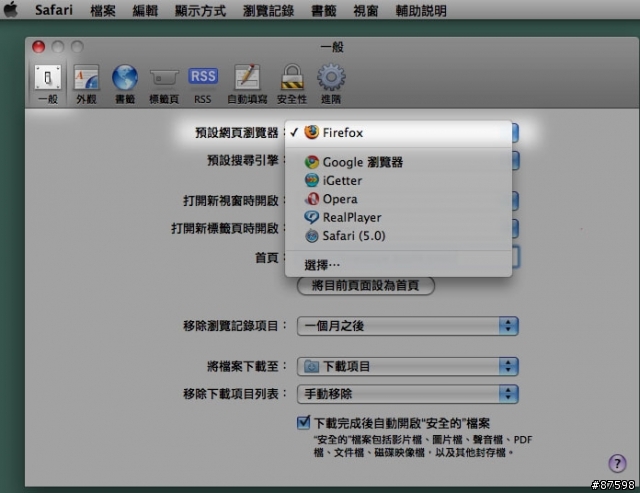Open the Bookmarks (書籤) globe pane
This screenshot has height=493, width=640.
click(124, 84)
